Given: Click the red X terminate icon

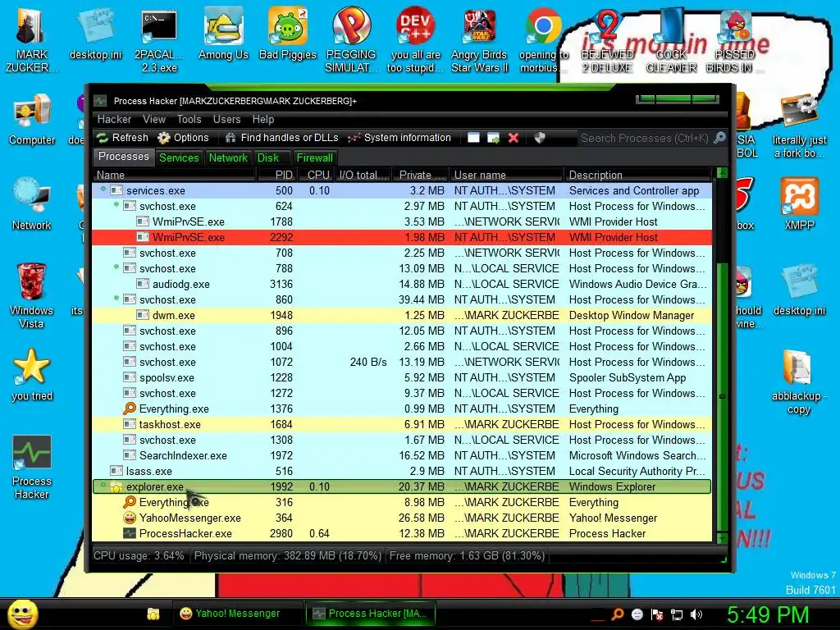Looking at the screenshot, I should point(514,138).
